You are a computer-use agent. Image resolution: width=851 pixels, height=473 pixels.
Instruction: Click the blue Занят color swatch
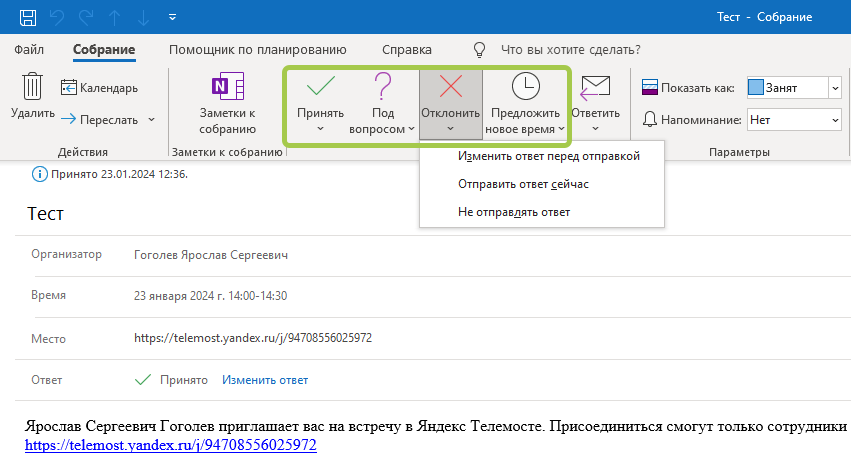click(755, 87)
